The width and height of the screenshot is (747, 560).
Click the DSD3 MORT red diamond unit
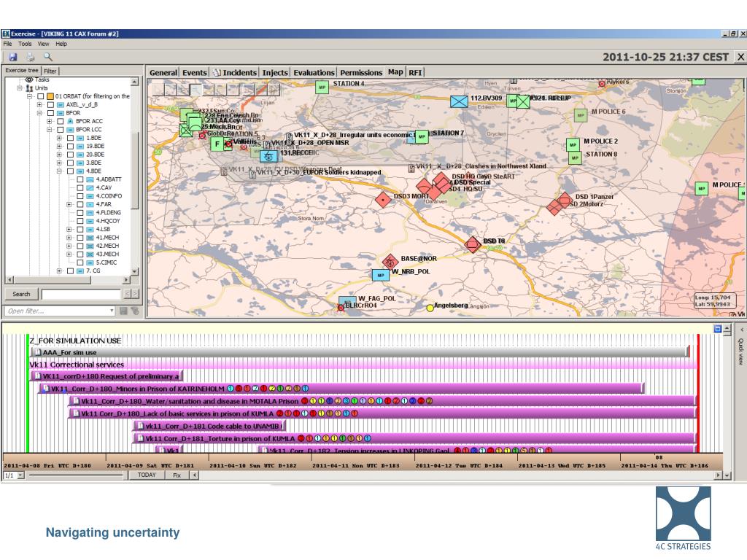tap(383, 200)
